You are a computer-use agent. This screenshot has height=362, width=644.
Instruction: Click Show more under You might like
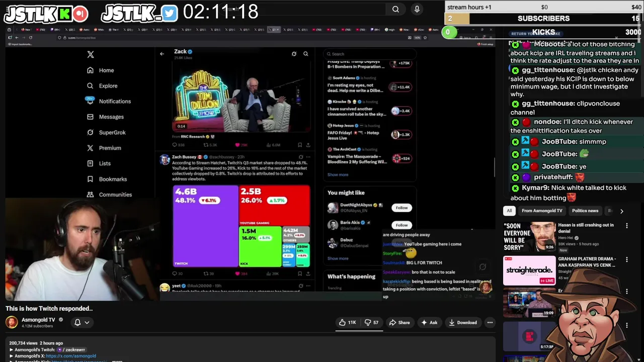pyautogui.click(x=338, y=258)
